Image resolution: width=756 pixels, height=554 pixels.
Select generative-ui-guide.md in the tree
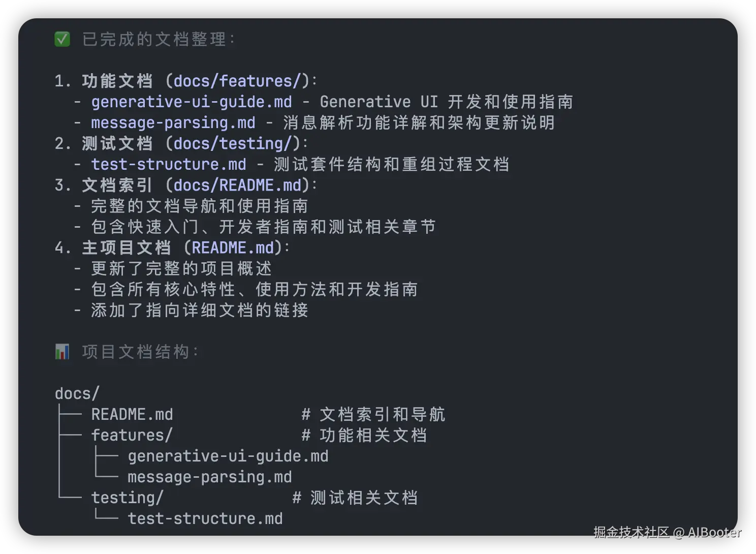228,456
